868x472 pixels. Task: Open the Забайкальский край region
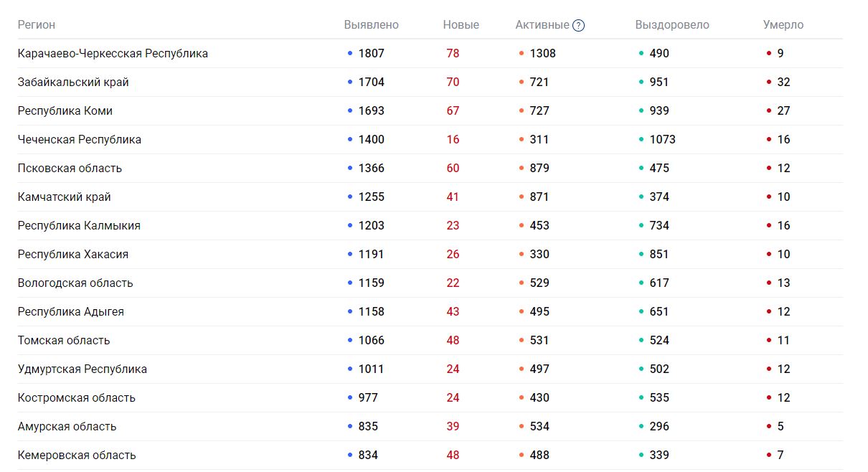(73, 82)
